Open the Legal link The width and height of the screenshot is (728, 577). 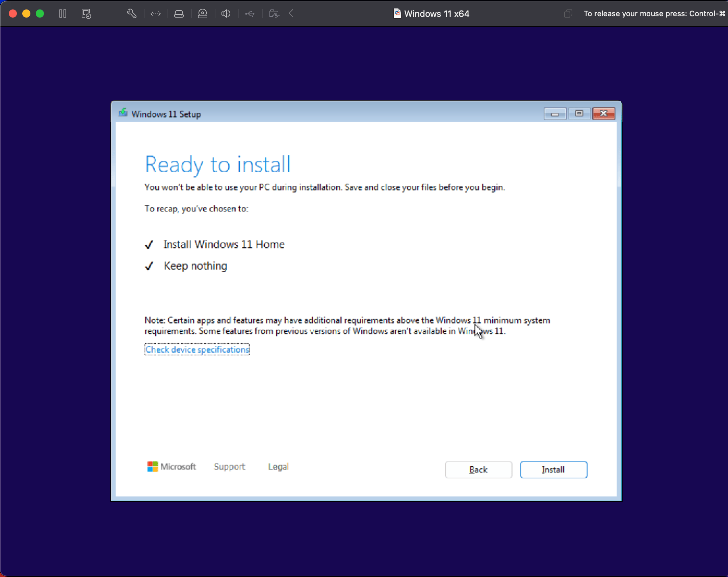coord(278,467)
